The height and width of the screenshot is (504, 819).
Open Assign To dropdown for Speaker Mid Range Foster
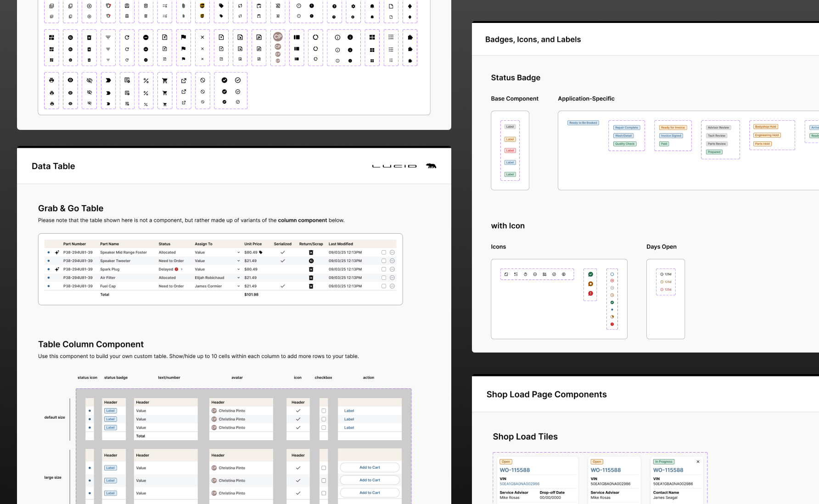pyautogui.click(x=238, y=252)
